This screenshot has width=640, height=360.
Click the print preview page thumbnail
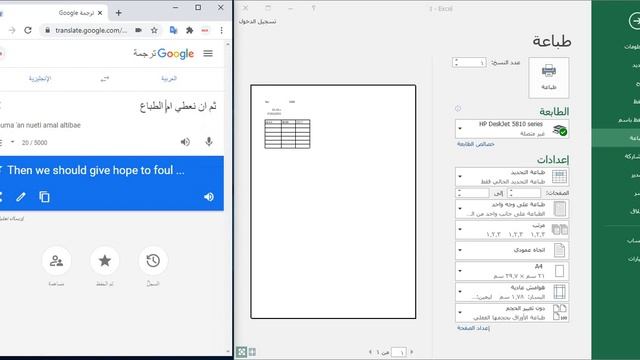pyautogui.click(x=333, y=202)
